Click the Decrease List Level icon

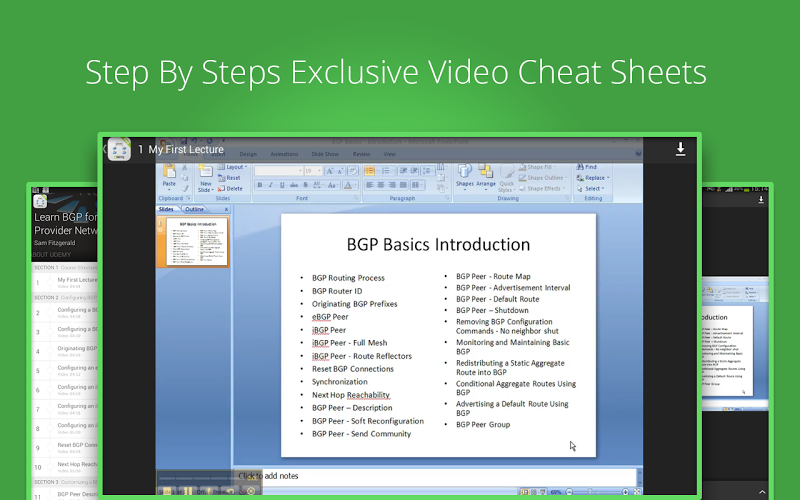(403, 171)
